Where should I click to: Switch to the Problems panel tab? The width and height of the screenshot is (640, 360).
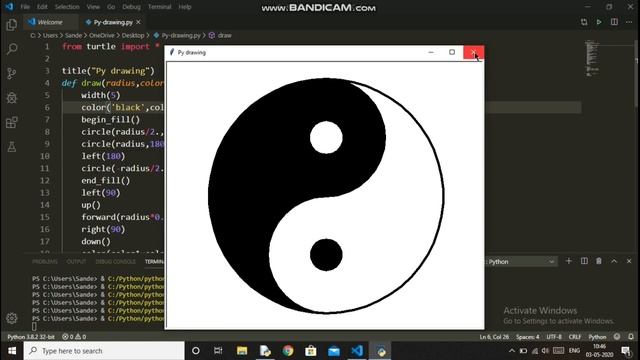pos(44,262)
